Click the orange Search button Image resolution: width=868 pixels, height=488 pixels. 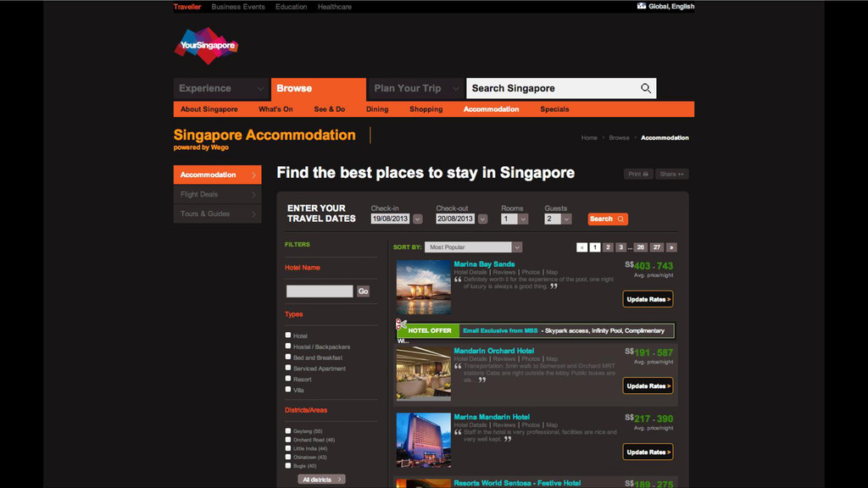pyautogui.click(x=607, y=219)
